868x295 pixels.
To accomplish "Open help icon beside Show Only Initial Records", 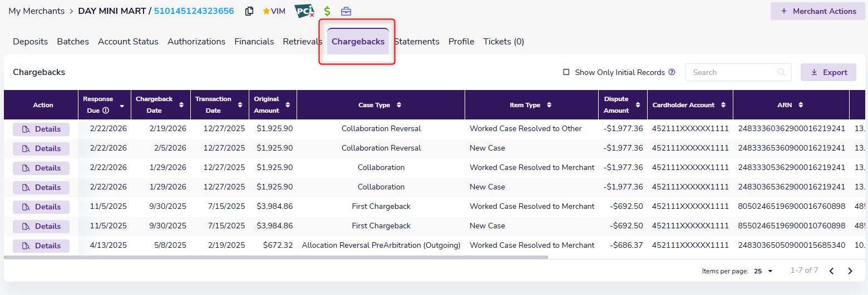I will pos(672,72).
